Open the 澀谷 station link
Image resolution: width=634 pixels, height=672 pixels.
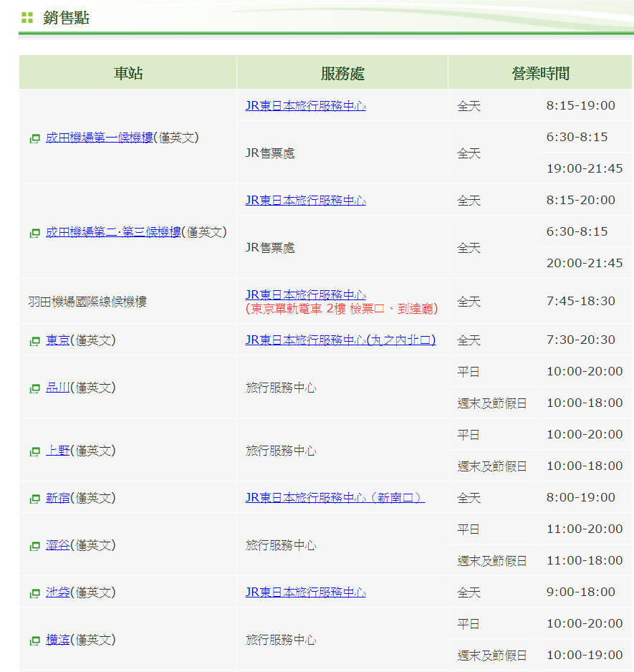58,546
